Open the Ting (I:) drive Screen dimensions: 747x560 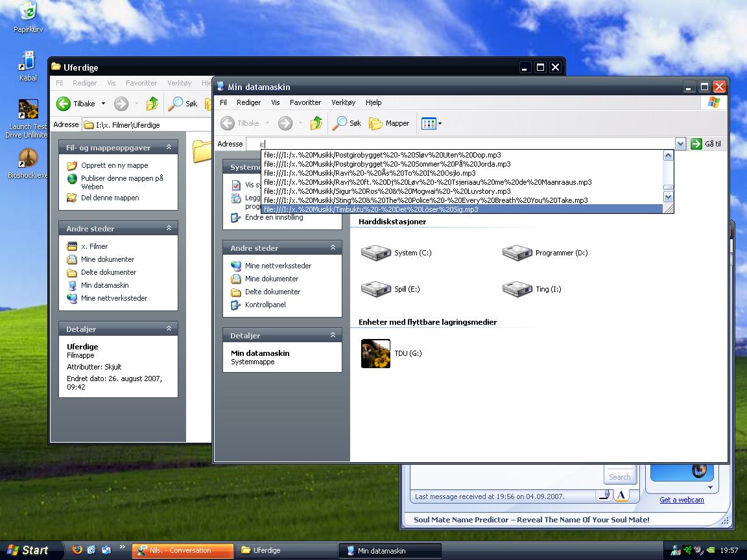[x=532, y=289]
